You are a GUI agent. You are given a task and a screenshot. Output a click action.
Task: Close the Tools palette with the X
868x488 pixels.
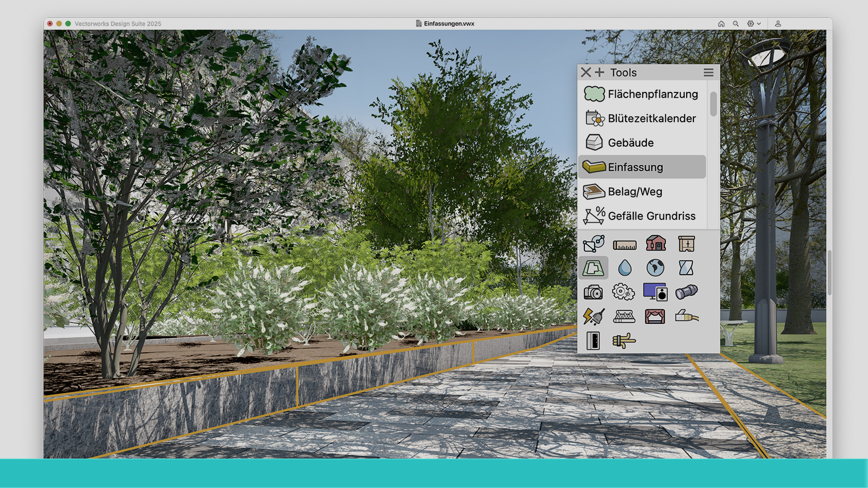tap(586, 72)
